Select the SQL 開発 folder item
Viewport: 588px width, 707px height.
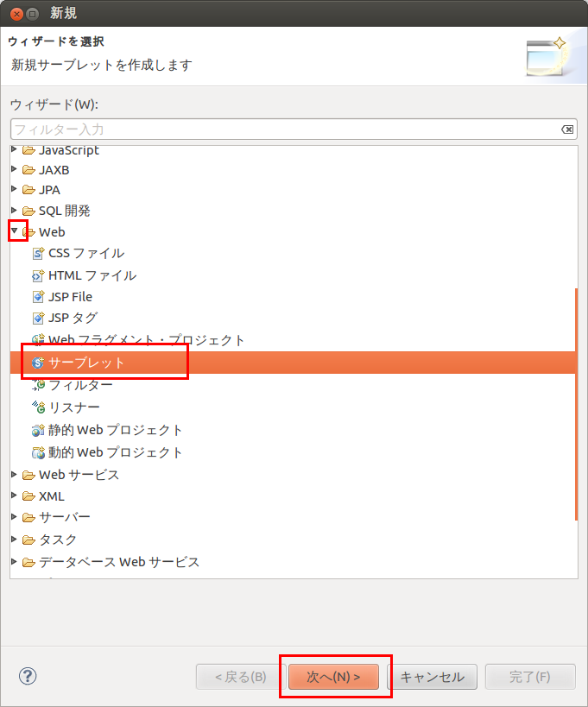pos(64,211)
